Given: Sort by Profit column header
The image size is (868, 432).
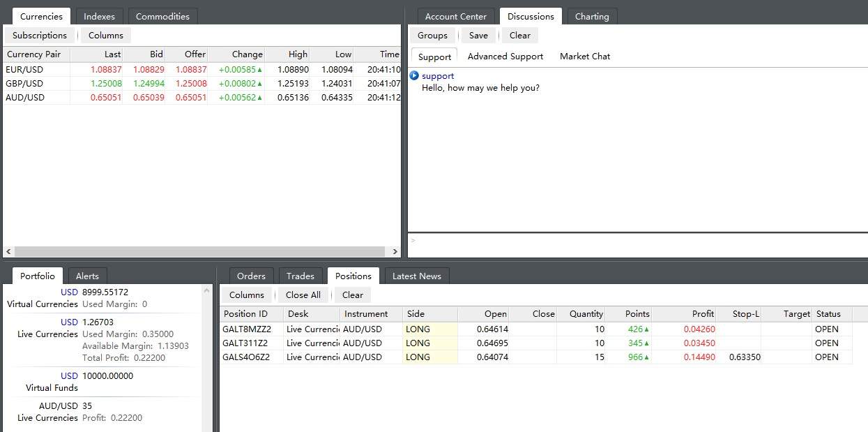Looking at the screenshot, I should pos(683,314).
